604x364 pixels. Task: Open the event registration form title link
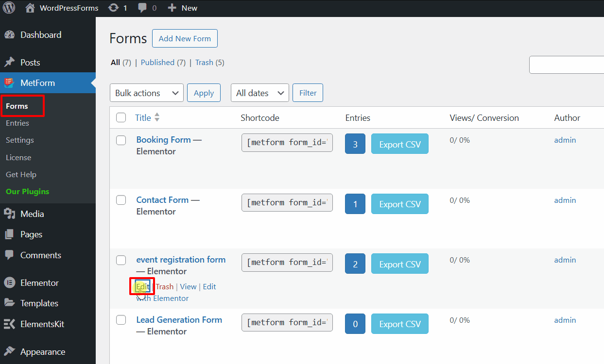click(181, 259)
